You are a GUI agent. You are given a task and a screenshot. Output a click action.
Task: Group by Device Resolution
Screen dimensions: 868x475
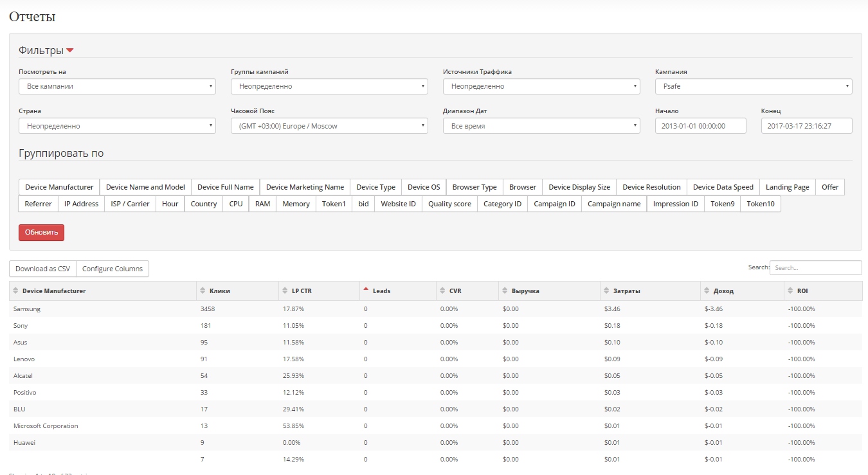(x=651, y=187)
